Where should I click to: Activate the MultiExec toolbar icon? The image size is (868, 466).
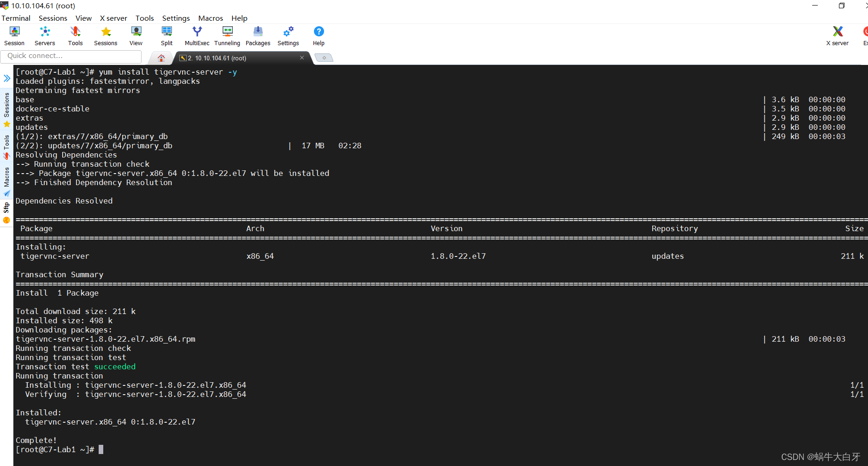pyautogui.click(x=197, y=36)
